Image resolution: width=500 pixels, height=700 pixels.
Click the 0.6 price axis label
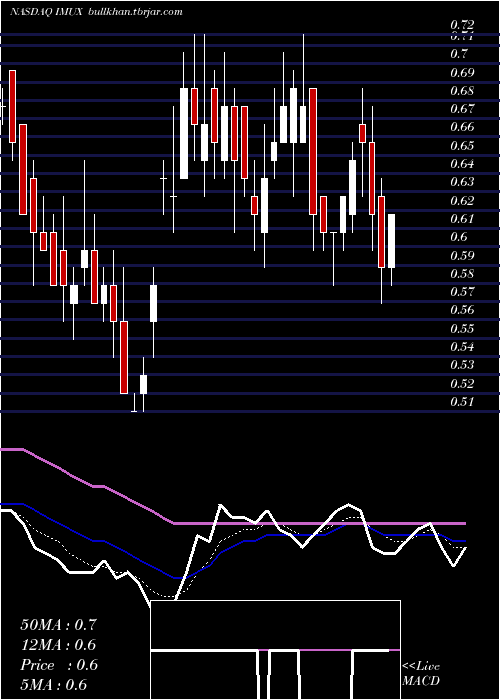pos(459,237)
